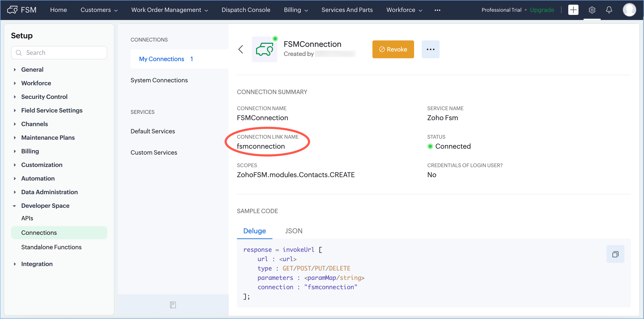Open the Customers dropdown menu
This screenshot has height=319, width=644.
coord(99,10)
